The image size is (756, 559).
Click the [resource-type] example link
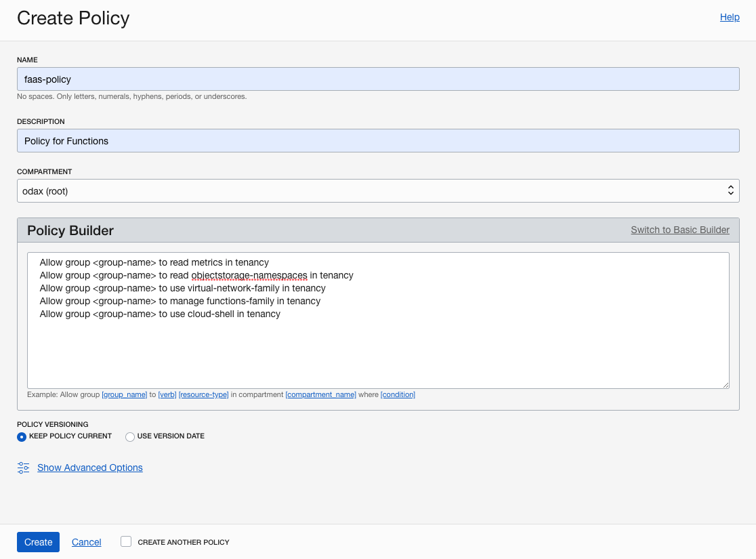point(203,394)
